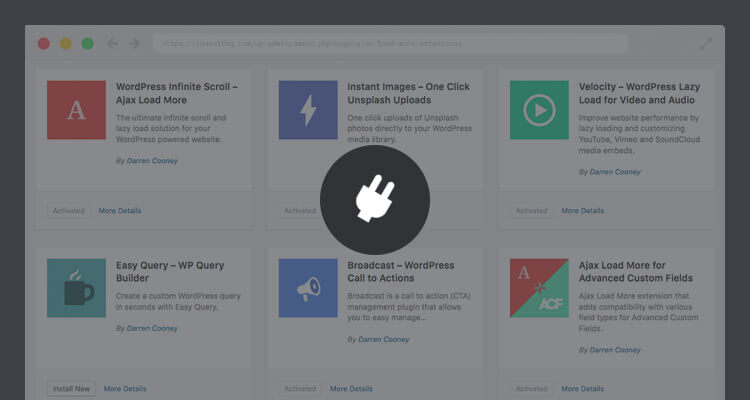750x400 pixels.
Task: Select title 'Easy Query – WP Query Builder'
Action: pos(170,271)
